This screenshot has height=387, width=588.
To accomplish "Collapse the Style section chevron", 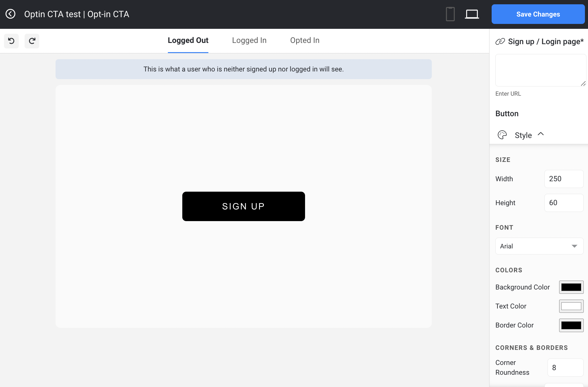I will (x=541, y=134).
